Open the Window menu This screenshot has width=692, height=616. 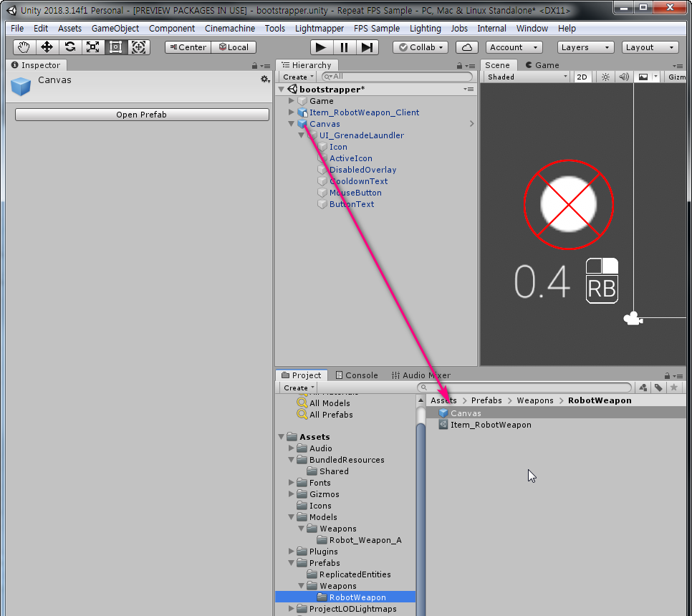point(532,28)
